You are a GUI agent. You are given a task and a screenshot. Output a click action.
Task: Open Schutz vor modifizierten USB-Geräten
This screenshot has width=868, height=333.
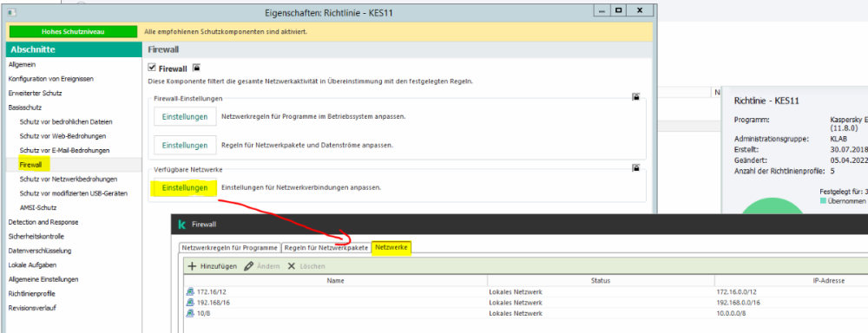coord(73,193)
